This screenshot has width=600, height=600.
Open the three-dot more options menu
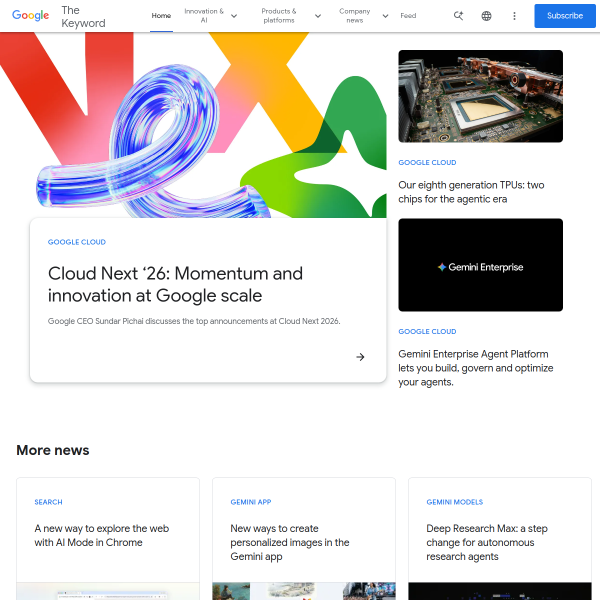(514, 16)
